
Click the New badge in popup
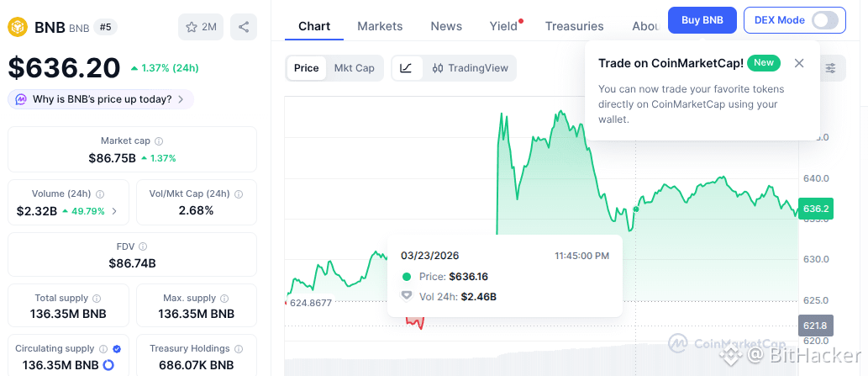click(764, 62)
